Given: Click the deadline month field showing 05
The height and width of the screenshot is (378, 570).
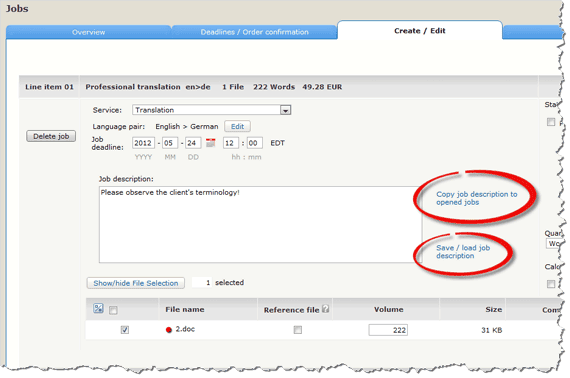Looking at the screenshot, I should 170,143.
